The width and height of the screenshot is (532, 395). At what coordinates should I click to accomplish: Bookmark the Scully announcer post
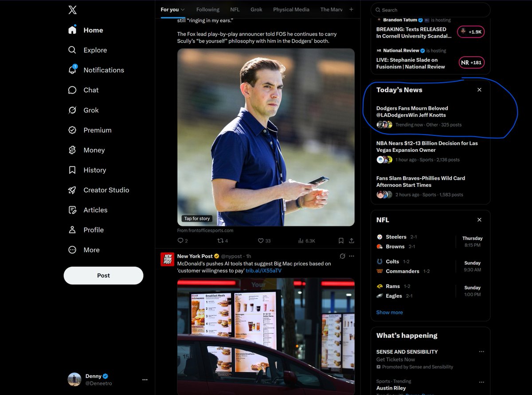pyautogui.click(x=341, y=241)
